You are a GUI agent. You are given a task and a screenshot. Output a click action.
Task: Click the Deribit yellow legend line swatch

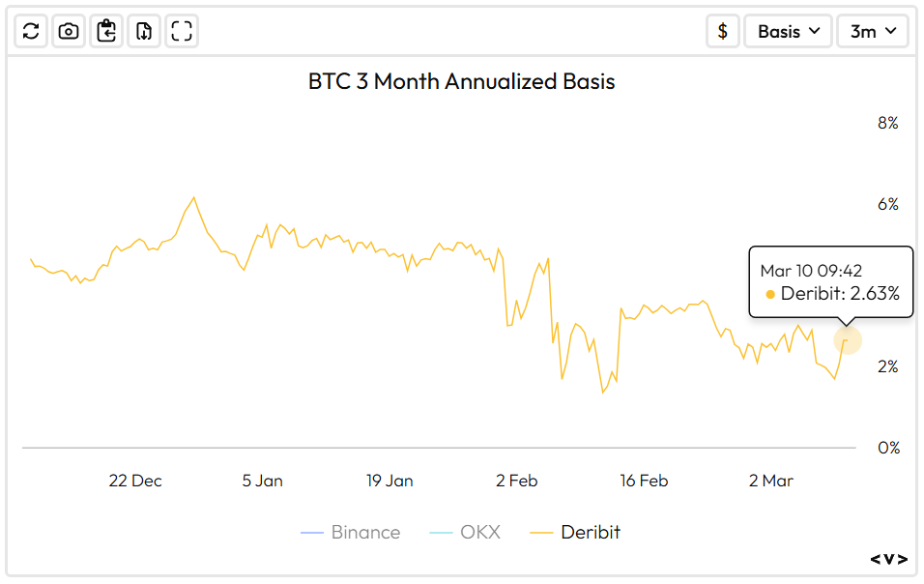pyautogui.click(x=542, y=533)
